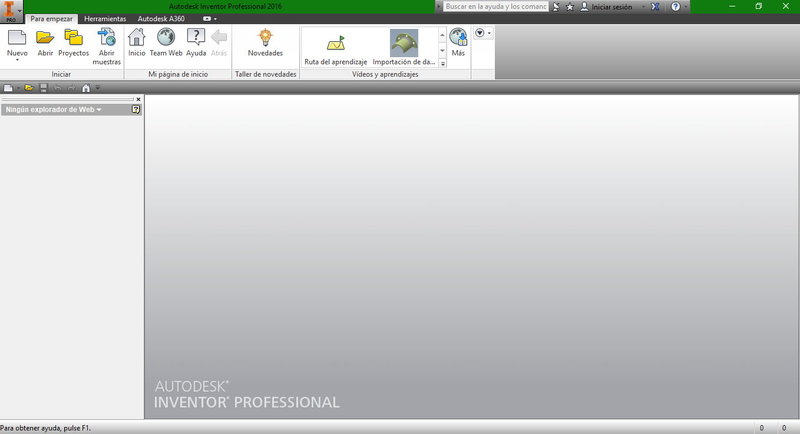Open Novedades lightbulb icon

(265, 38)
